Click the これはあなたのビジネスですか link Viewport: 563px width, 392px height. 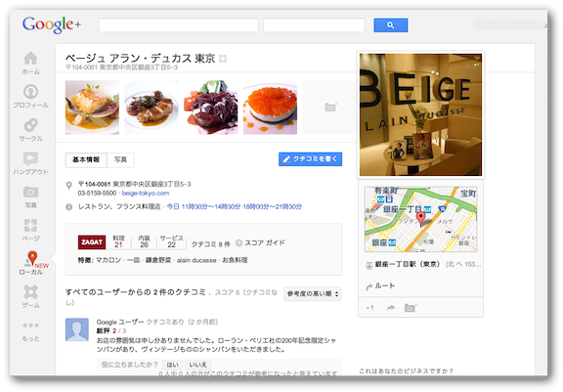click(406, 370)
